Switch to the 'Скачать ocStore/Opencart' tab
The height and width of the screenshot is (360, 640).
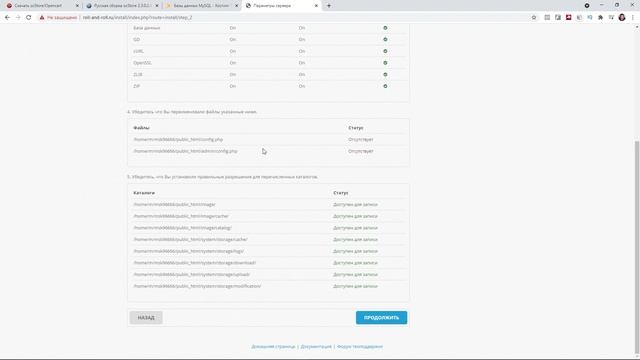(41, 6)
